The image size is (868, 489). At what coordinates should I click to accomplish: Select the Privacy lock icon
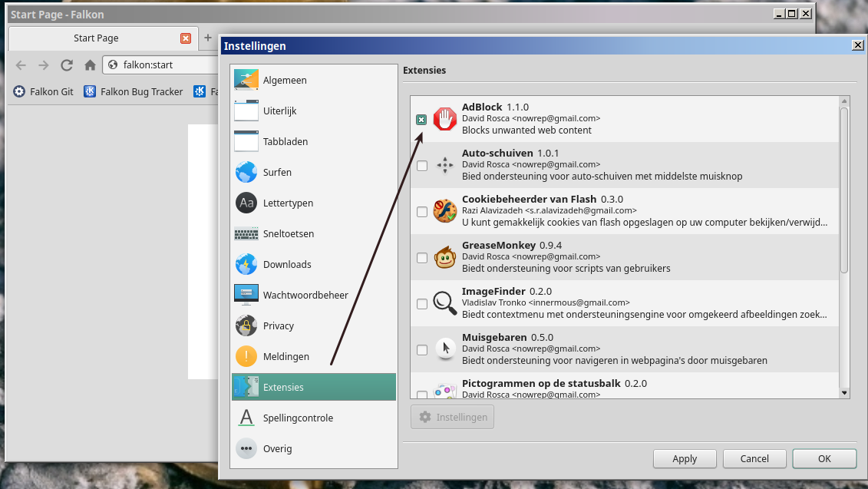(246, 325)
